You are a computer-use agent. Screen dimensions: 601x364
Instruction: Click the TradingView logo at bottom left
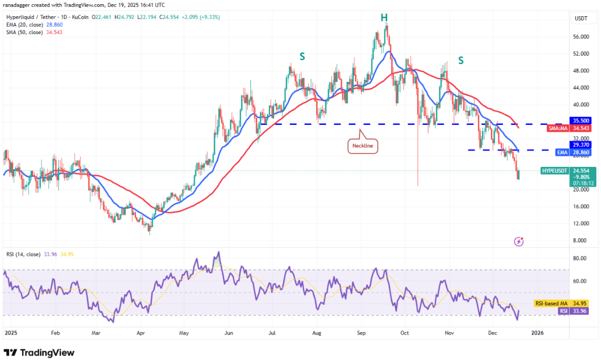pos(39,352)
